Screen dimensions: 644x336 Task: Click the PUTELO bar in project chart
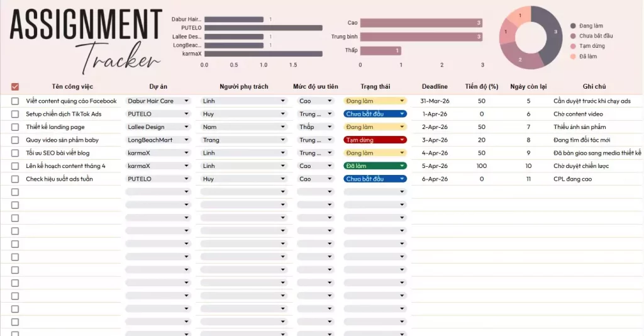(263, 28)
